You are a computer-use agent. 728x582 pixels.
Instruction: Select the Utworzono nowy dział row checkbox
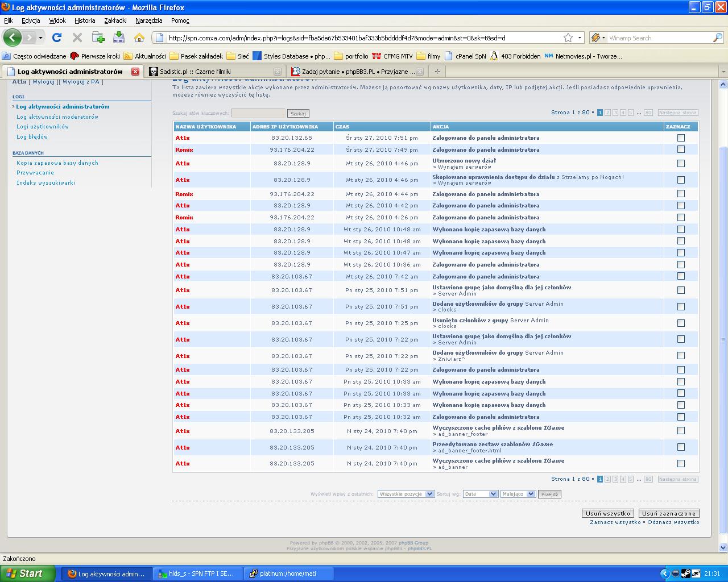pyautogui.click(x=681, y=164)
